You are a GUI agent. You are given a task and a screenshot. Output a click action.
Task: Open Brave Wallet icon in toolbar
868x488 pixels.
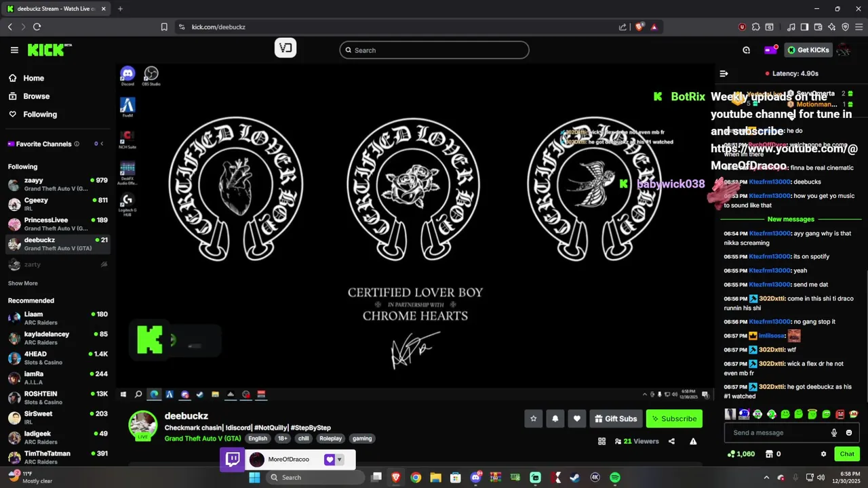pos(818,27)
